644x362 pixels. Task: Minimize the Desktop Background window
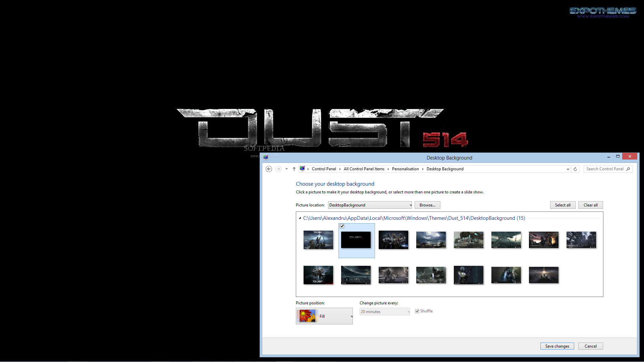tap(608, 157)
